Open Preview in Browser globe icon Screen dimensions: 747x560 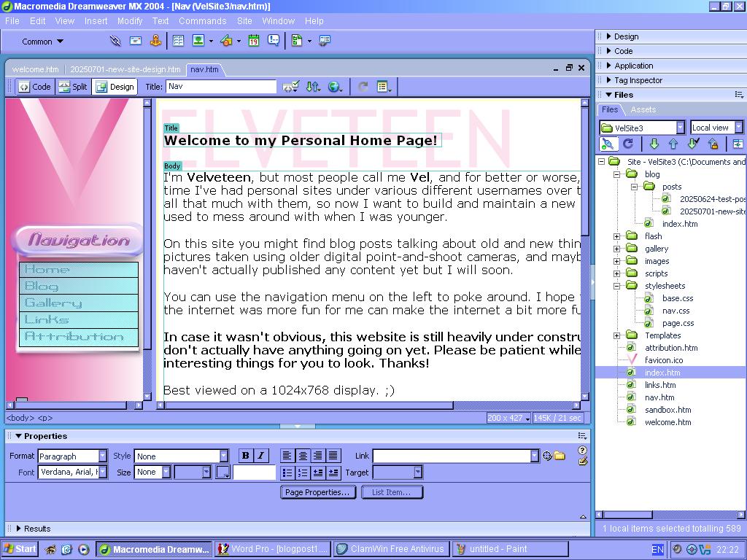click(x=334, y=87)
